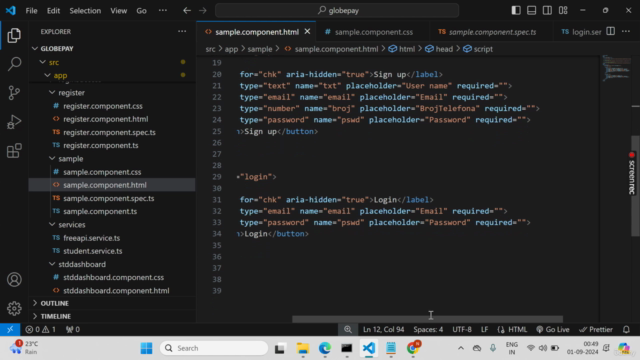The image size is (640, 360).
Task: Open the View menu
Action: (118, 11)
